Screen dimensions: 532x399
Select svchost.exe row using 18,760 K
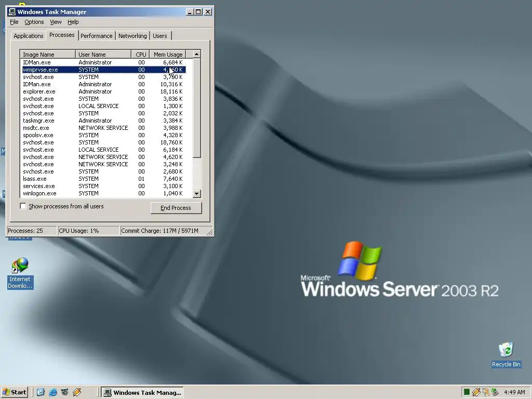click(x=103, y=142)
